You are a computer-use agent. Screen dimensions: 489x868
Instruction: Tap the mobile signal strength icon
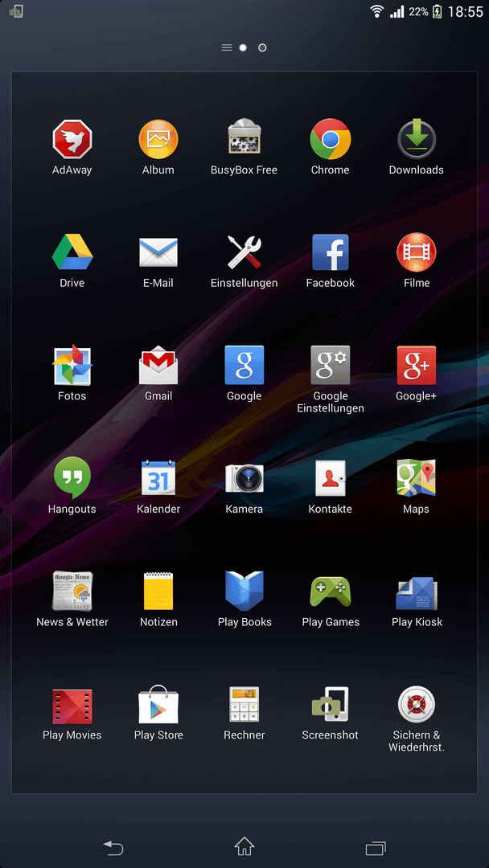[397, 11]
